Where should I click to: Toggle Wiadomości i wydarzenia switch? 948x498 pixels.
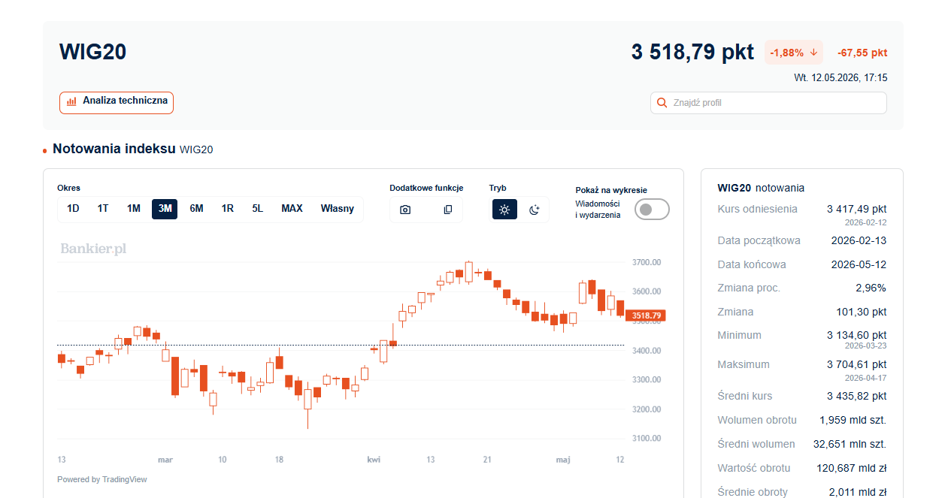click(x=652, y=210)
